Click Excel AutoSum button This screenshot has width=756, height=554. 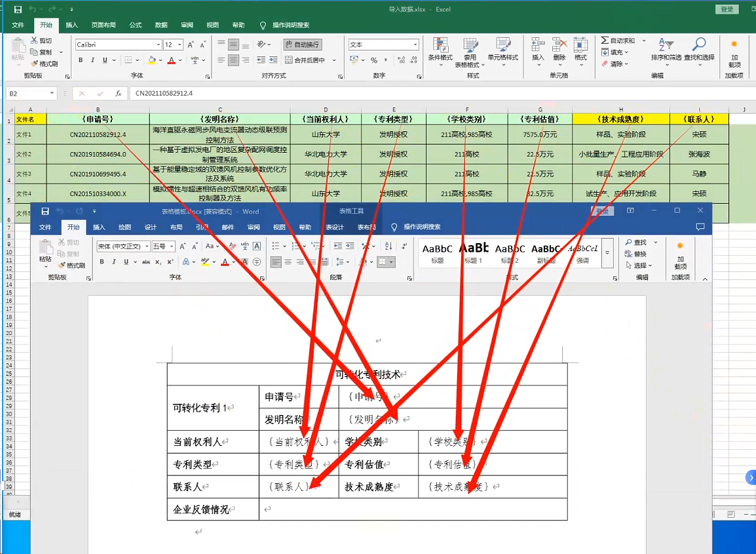pyautogui.click(x=618, y=41)
